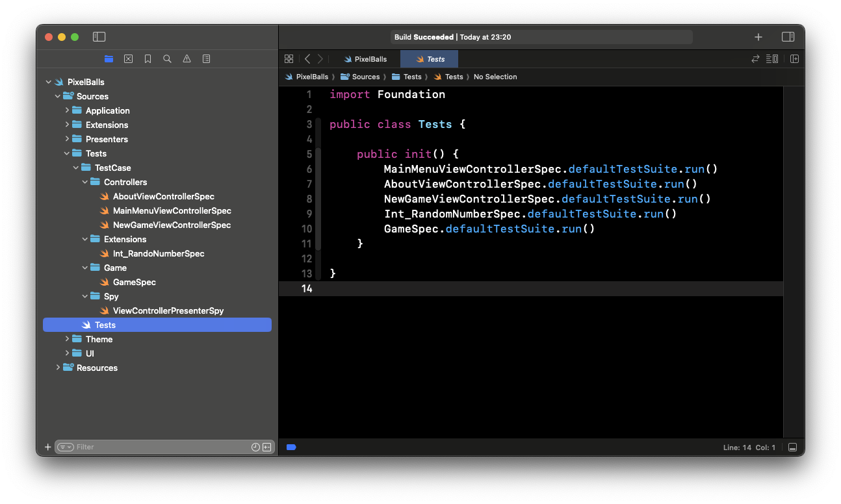Viewport: 841px width, 504px height.
Task: Open the Issue navigator warning icon
Action: tap(187, 58)
